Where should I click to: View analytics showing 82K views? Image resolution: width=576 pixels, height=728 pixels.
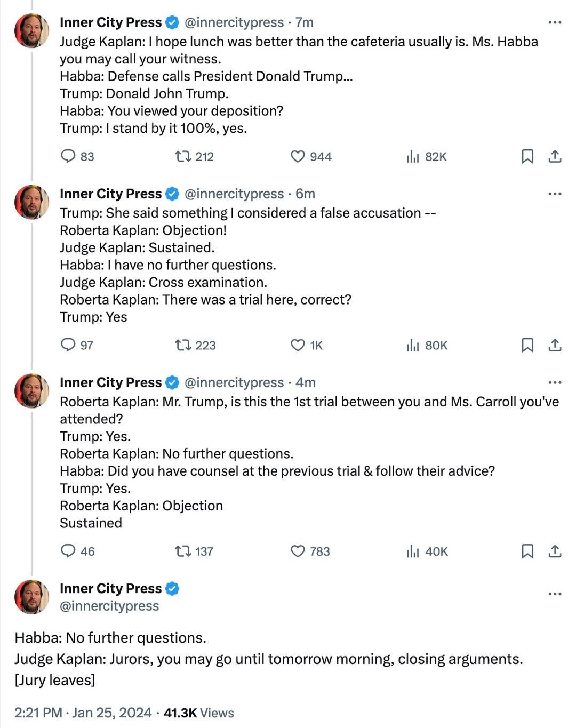413,156
